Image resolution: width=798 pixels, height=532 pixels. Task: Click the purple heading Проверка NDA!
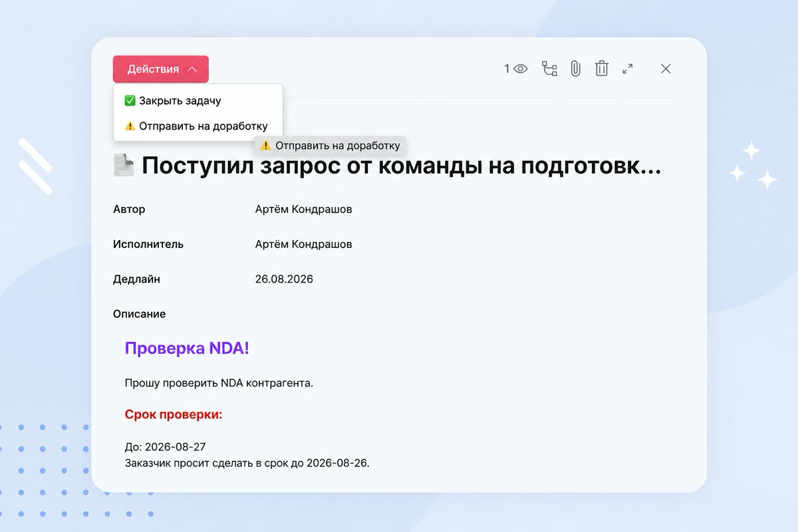[187, 348]
